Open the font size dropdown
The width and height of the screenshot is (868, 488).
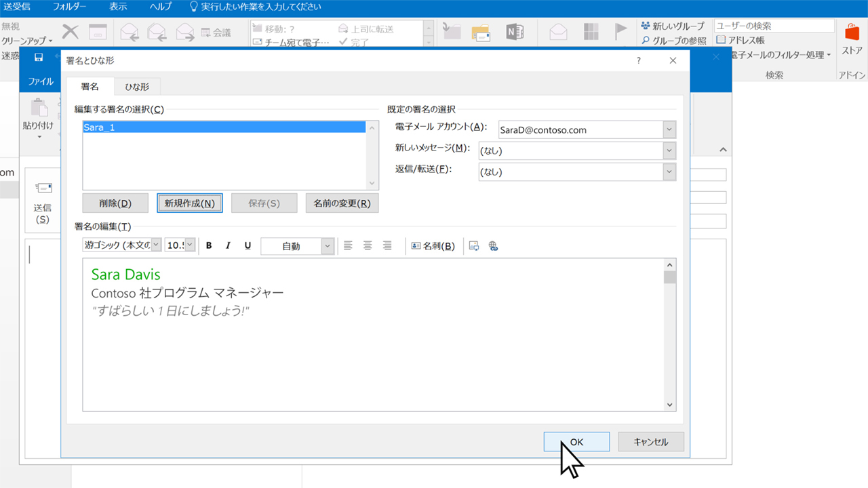pyautogui.click(x=190, y=245)
